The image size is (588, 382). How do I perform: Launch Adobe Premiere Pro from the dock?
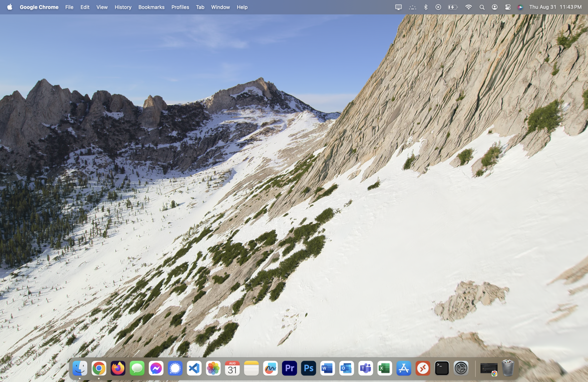[x=289, y=368]
